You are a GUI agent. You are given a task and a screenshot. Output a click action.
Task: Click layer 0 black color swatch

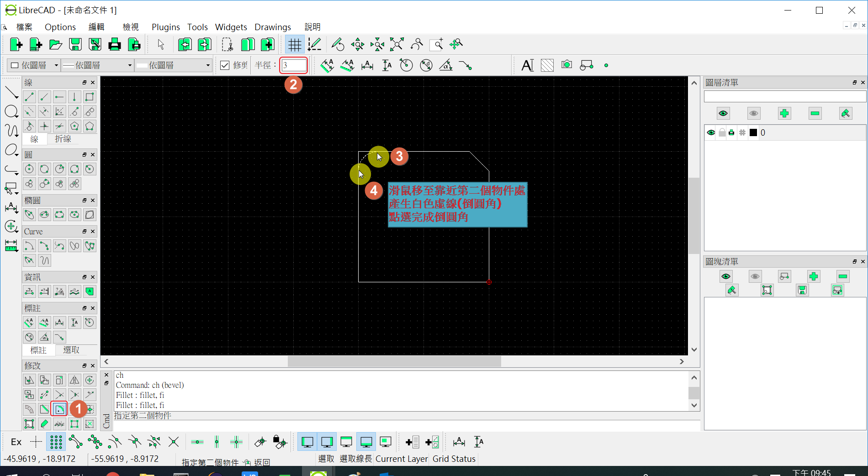[x=753, y=132]
